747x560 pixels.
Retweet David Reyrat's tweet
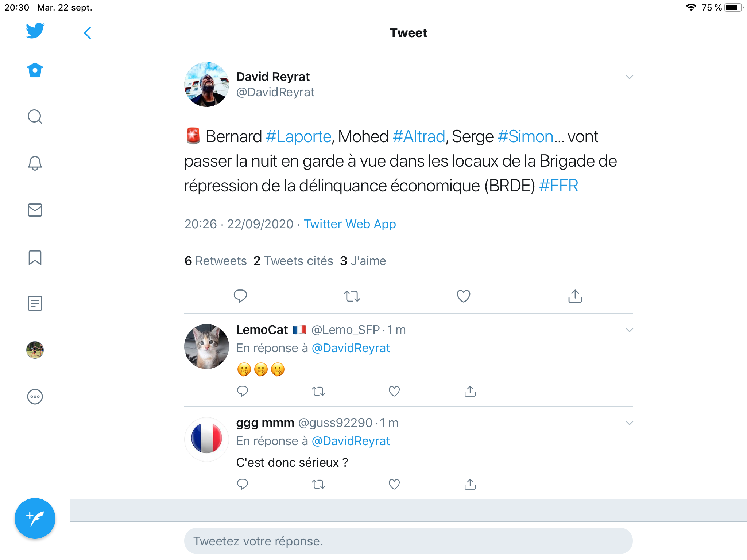(x=352, y=296)
